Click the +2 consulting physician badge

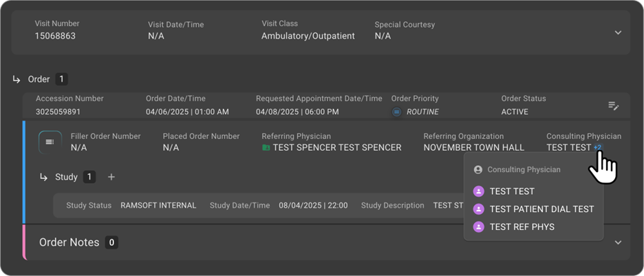597,147
